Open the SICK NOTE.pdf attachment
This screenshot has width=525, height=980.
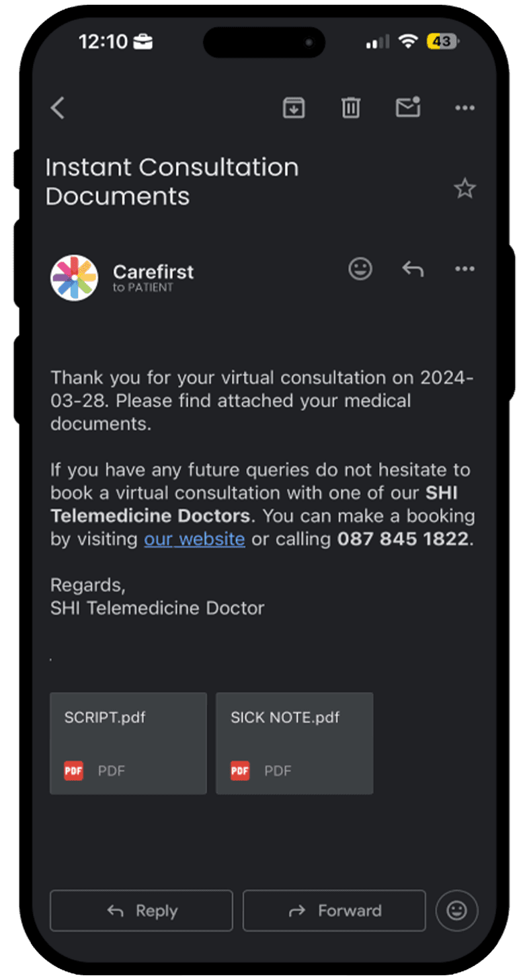click(x=294, y=743)
